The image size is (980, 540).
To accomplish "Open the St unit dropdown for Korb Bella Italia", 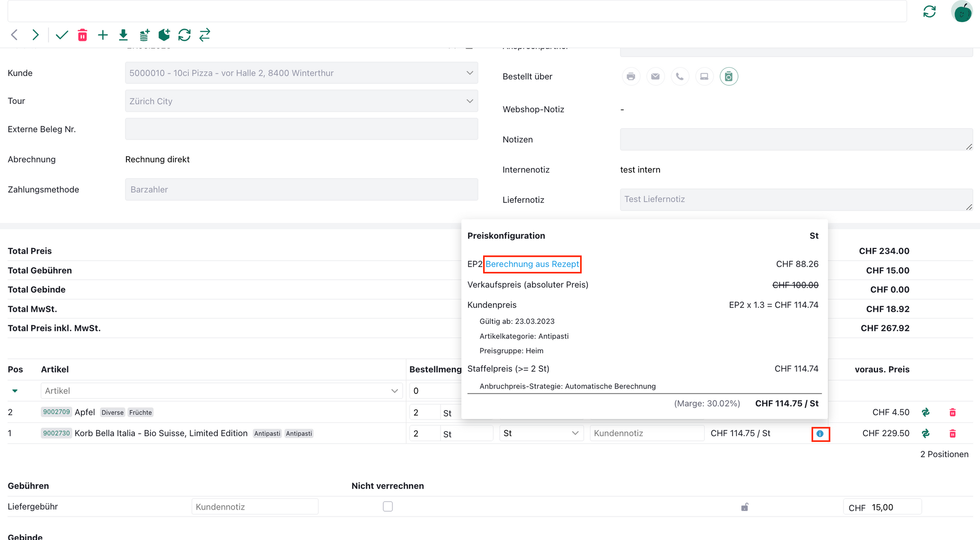I will click(541, 434).
